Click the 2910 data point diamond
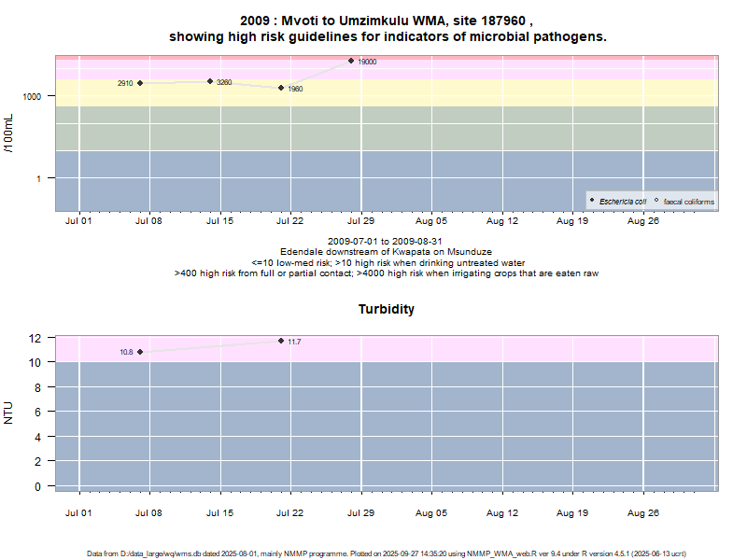The width and height of the screenshot is (747, 560). tap(140, 83)
